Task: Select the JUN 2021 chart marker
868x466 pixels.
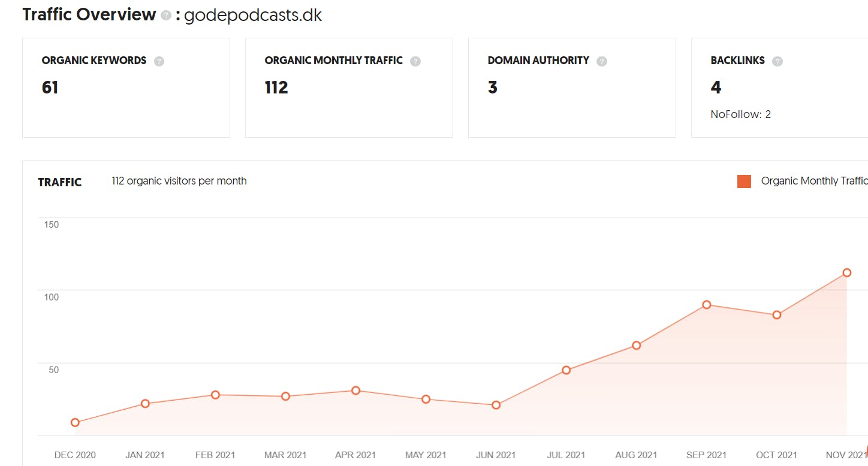Action: [x=496, y=405]
